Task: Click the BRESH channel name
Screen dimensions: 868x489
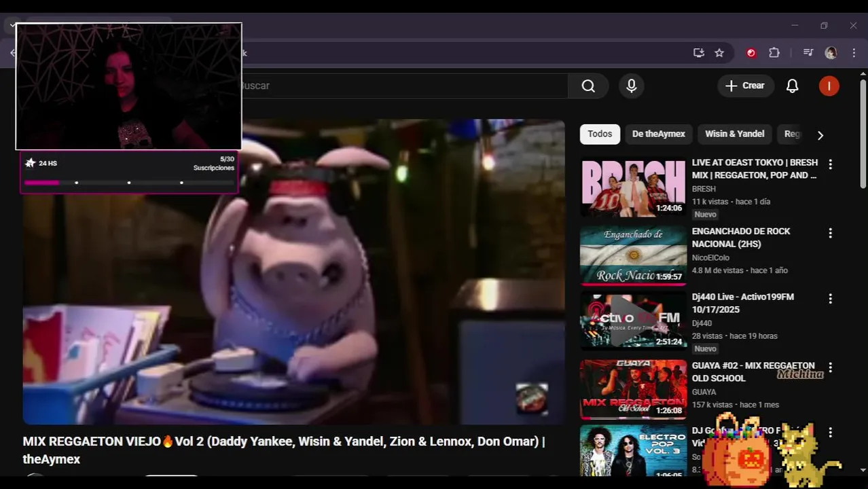Action: click(704, 189)
